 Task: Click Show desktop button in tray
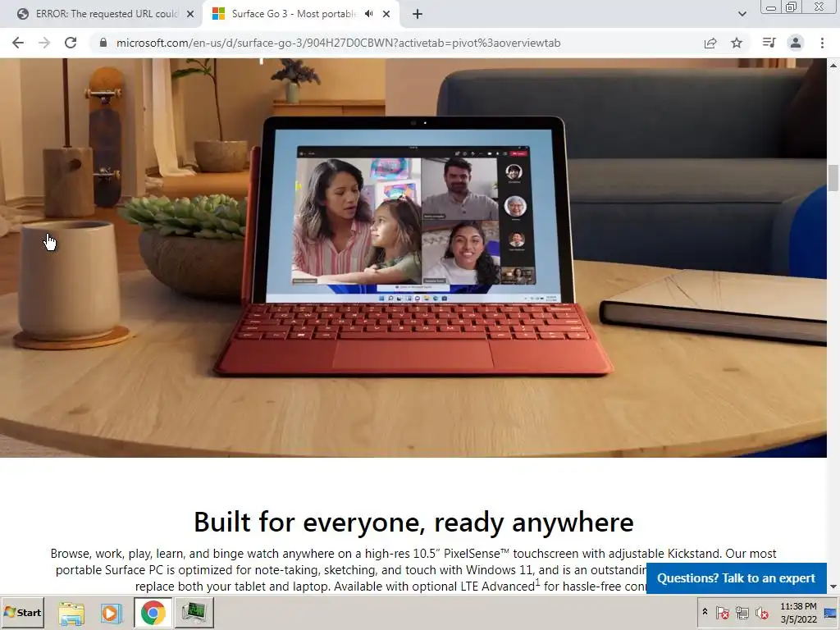tap(831, 613)
